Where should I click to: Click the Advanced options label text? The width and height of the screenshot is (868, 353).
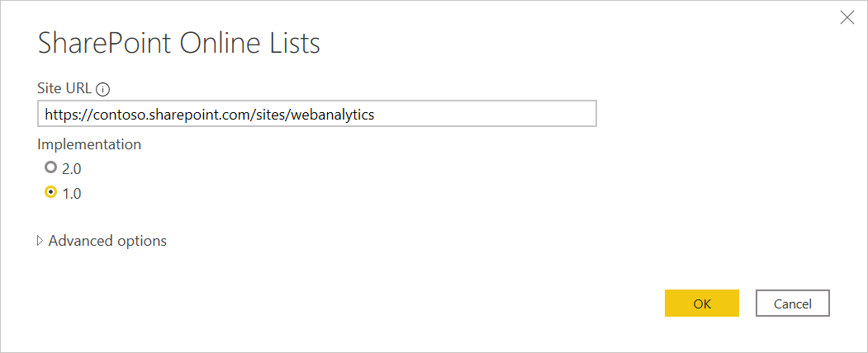click(107, 241)
